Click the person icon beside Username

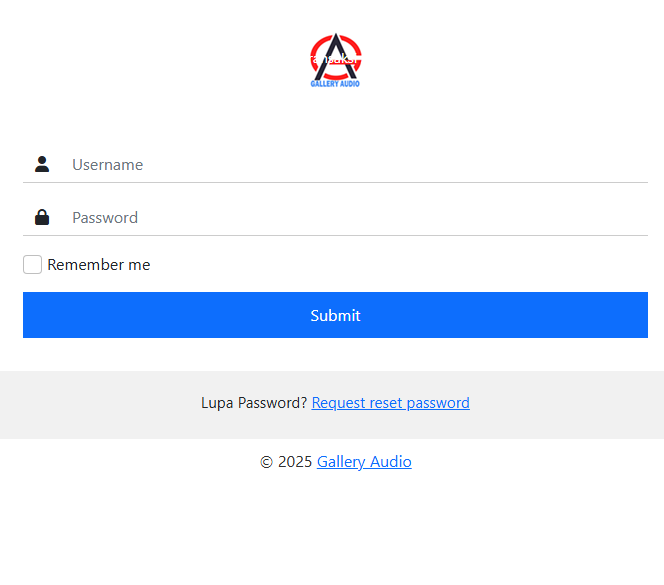click(x=42, y=164)
